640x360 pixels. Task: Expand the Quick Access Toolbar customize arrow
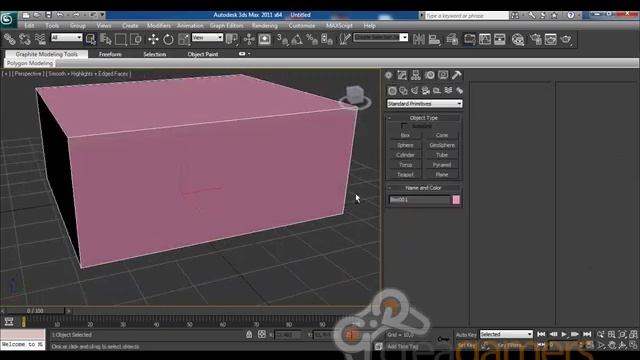coord(102,15)
